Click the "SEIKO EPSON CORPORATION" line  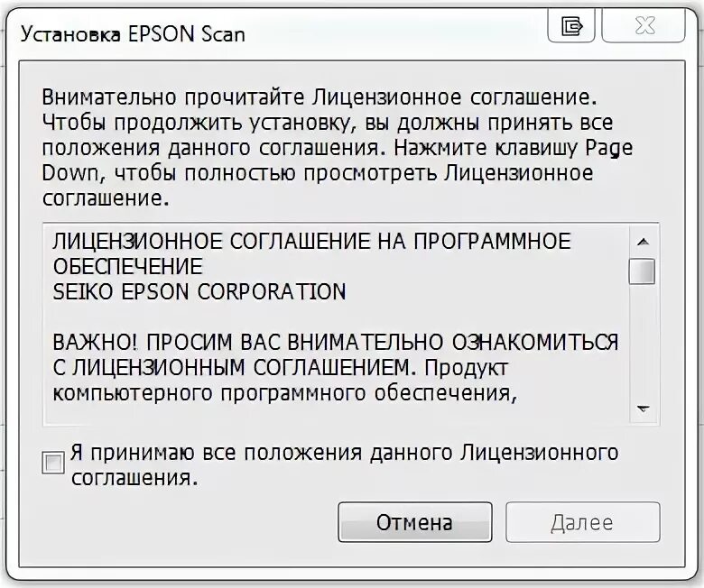(199, 292)
